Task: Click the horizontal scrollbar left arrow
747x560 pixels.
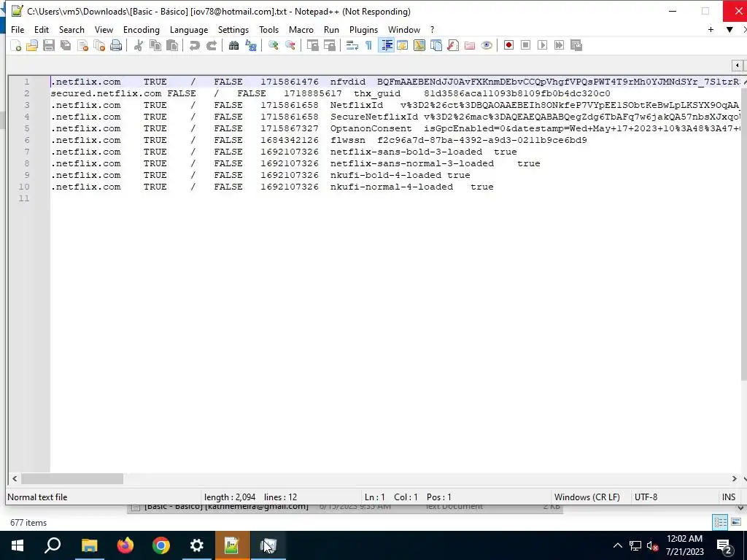Action: [15, 478]
